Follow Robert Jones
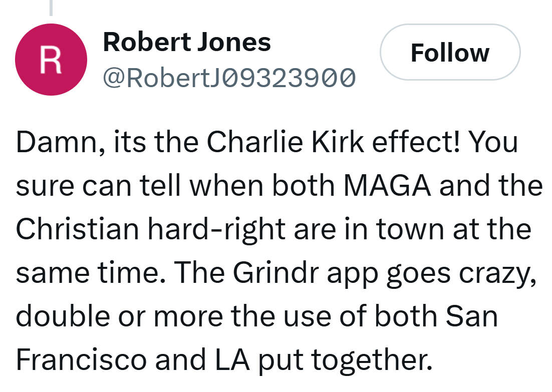The image size is (552, 392). pos(450,53)
